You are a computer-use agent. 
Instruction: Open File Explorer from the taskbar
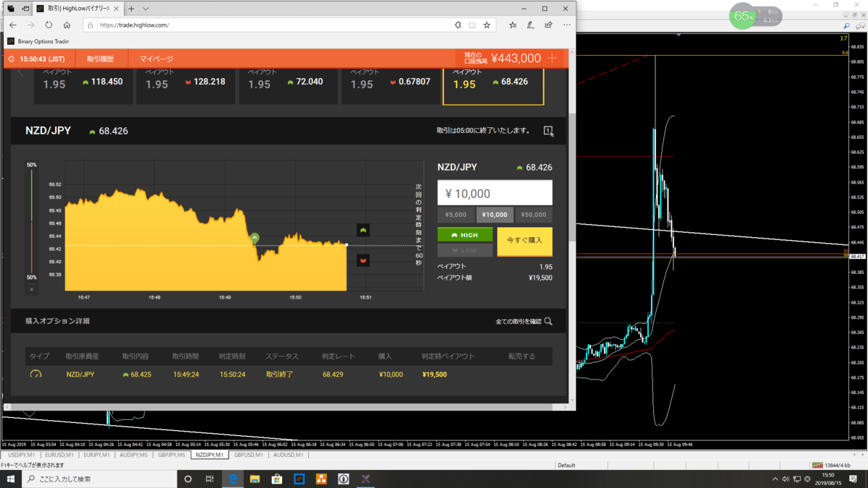pos(255,479)
